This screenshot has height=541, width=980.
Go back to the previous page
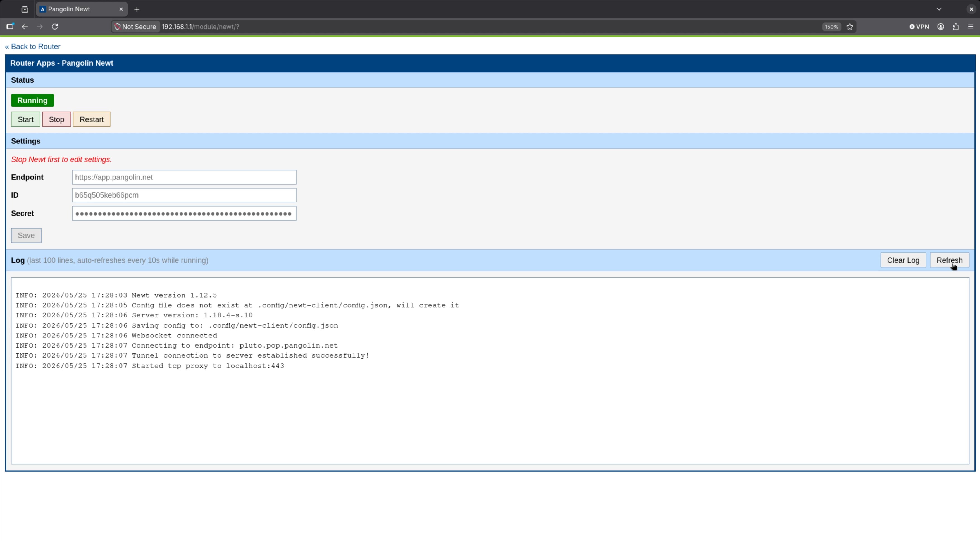point(25,27)
